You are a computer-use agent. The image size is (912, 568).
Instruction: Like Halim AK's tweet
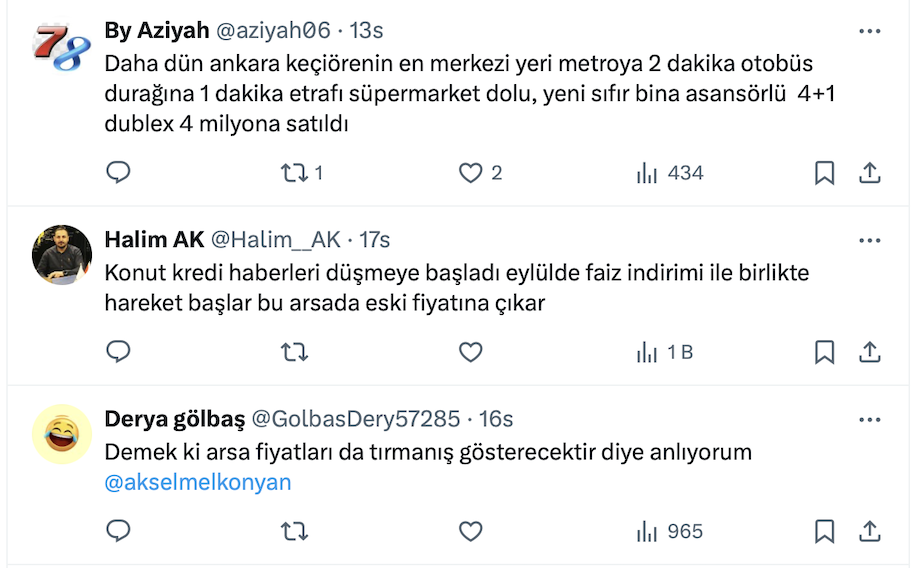[x=471, y=352]
